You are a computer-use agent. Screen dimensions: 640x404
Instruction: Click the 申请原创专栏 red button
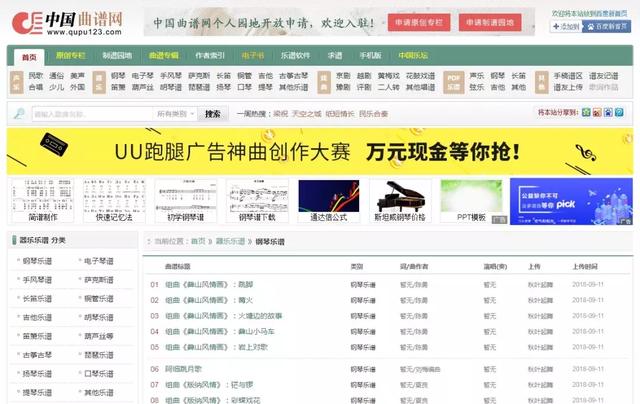pyautogui.click(x=419, y=22)
